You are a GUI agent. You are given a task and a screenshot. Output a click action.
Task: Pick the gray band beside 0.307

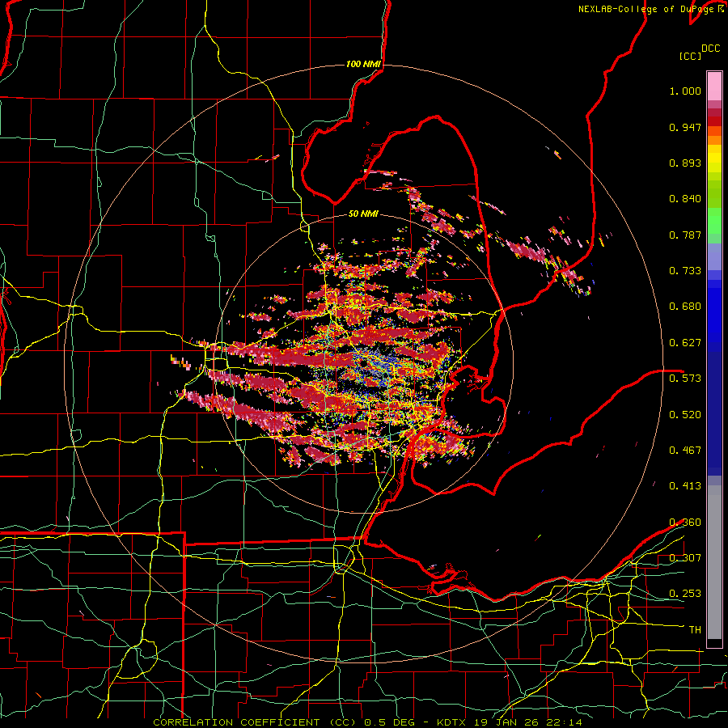pos(714,562)
